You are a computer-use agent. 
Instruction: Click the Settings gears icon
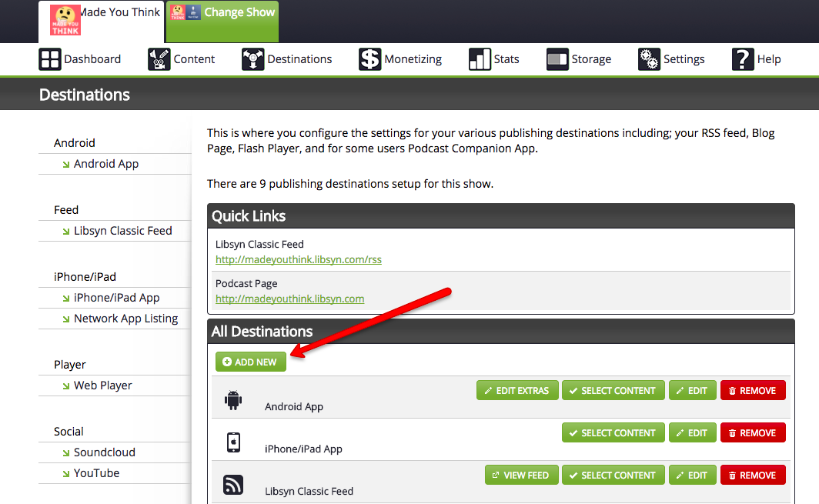[x=649, y=59]
